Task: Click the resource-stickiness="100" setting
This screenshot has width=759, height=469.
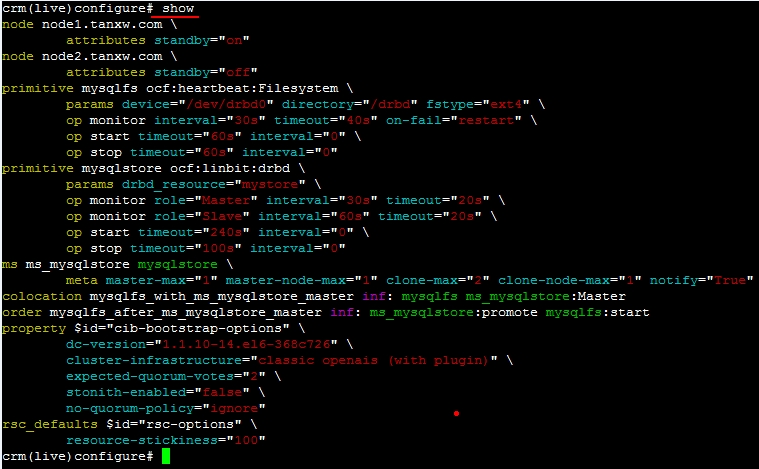Action: (166, 440)
